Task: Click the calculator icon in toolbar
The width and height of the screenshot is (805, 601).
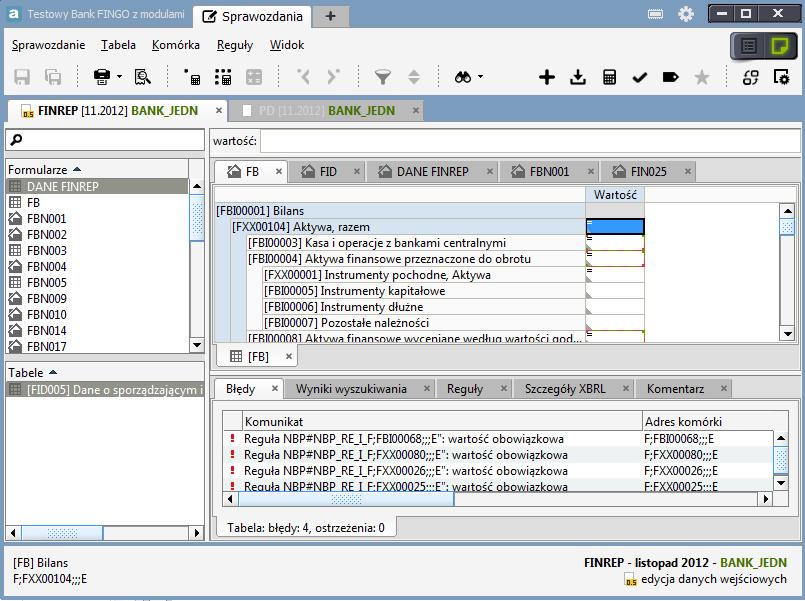Action: (x=609, y=77)
